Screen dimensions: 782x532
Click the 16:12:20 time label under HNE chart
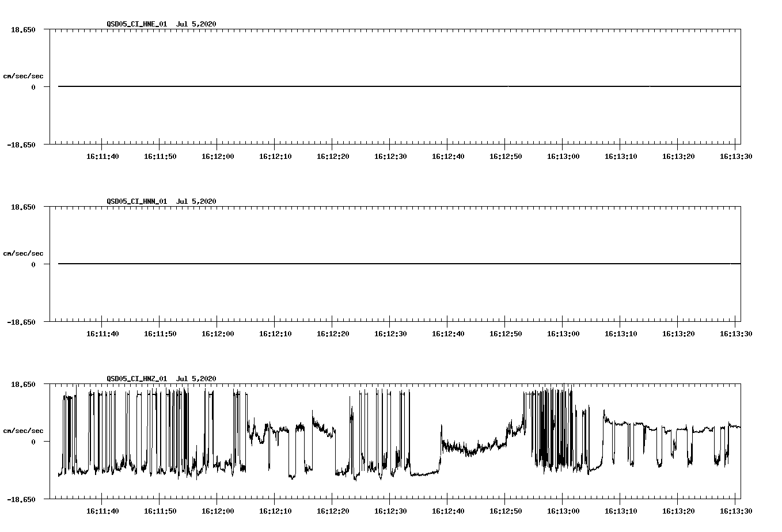(333, 157)
